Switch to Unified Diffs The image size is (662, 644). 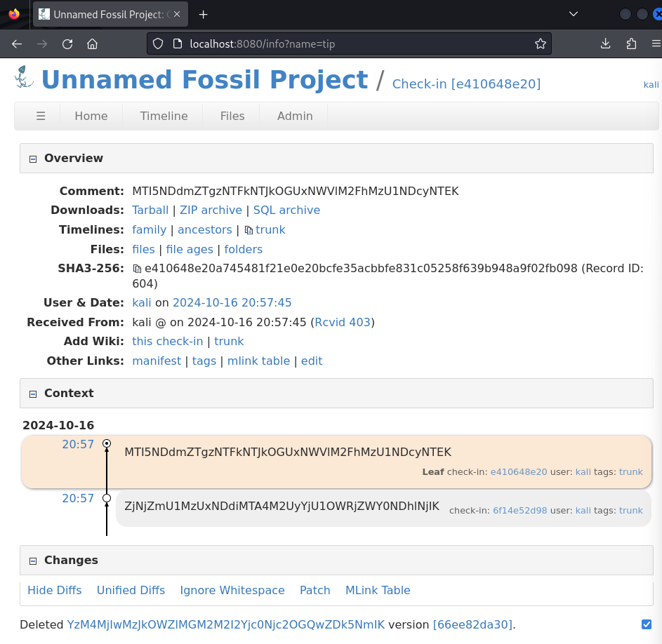point(131,591)
